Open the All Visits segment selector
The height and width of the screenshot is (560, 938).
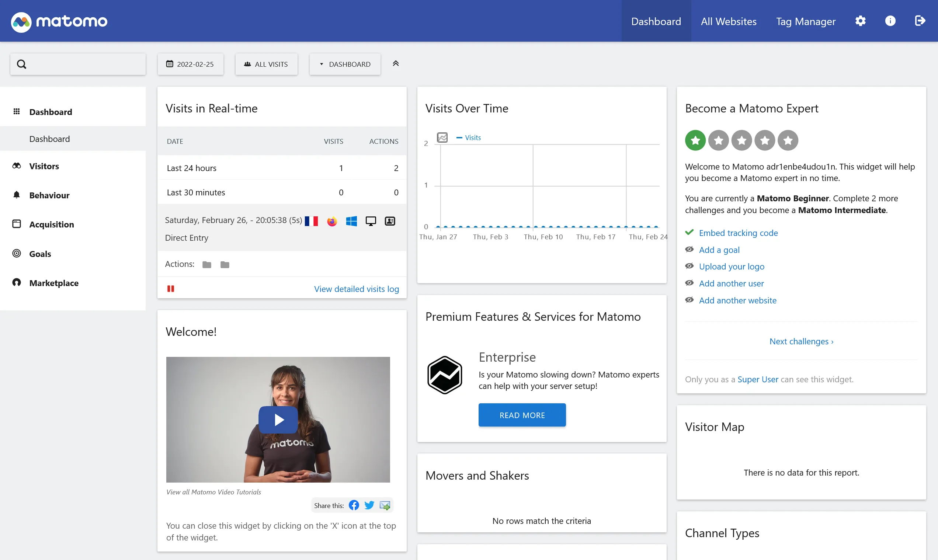click(x=266, y=64)
